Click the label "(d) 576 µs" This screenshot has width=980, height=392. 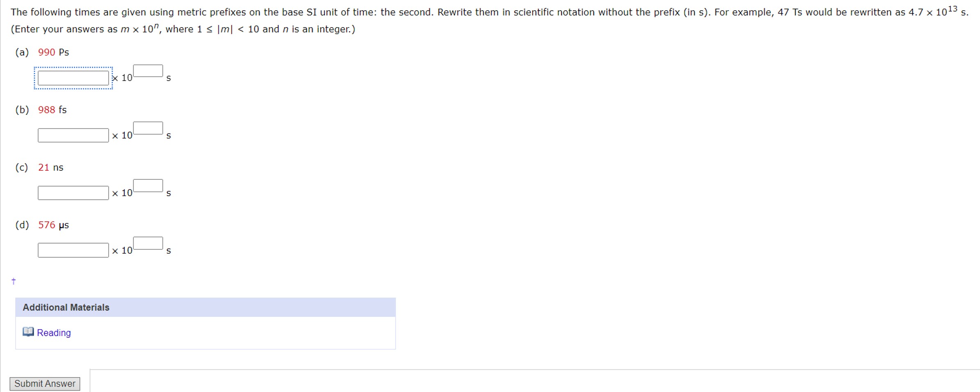coord(41,225)
